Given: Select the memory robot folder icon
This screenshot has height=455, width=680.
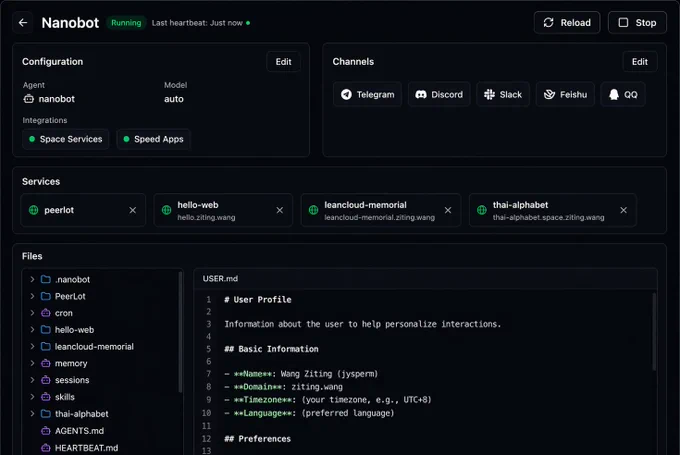Looking at the screenshot, I should coord(46,363).
